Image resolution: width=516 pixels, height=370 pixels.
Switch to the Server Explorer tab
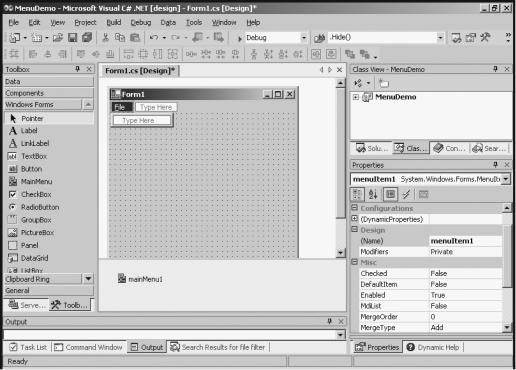[27, 305]
